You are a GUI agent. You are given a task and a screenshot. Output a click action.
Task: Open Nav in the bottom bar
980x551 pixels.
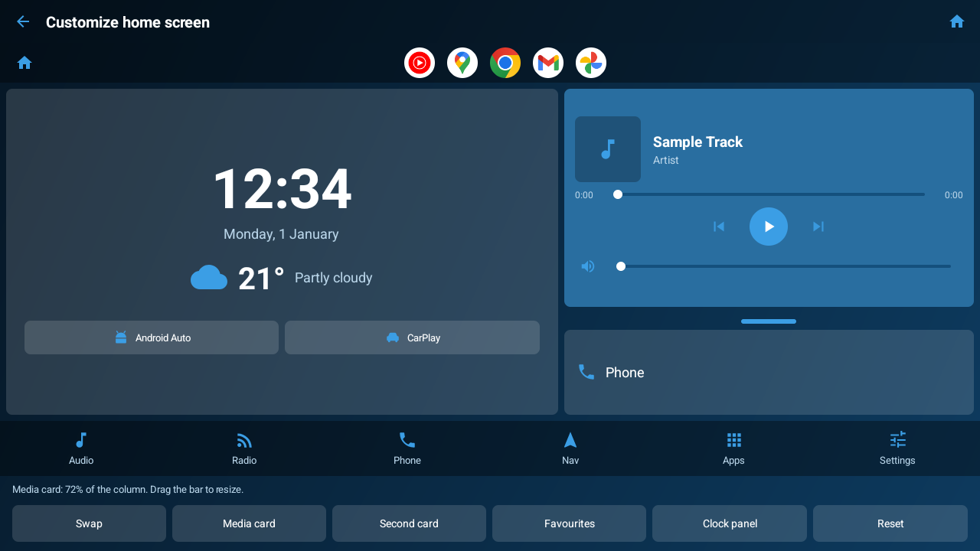pos(570,448)
